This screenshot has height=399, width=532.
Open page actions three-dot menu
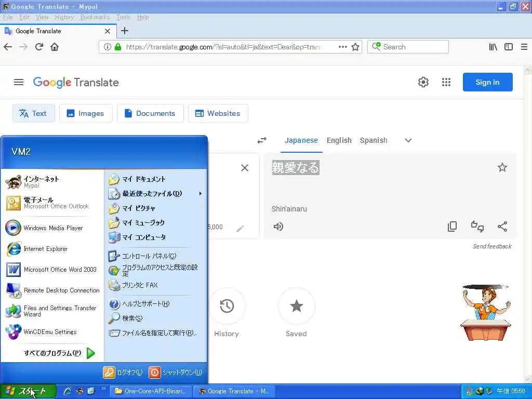click(x=343, y=47)
